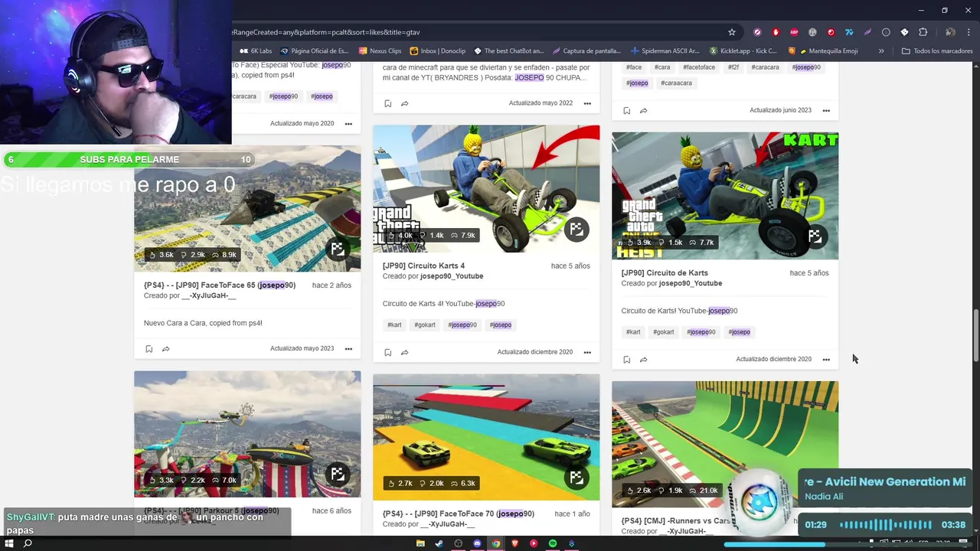Share the job updated mayo 2022

pos(404,103)
